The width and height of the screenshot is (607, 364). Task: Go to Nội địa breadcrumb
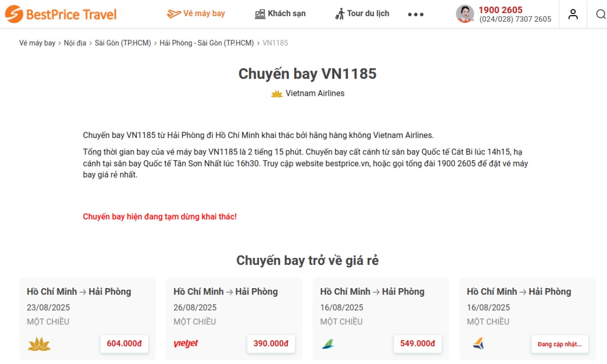coord(75,43)
